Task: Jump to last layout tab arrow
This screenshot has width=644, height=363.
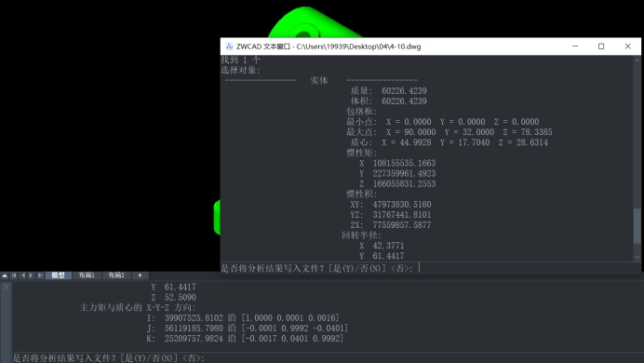Action: click(40, 276)
